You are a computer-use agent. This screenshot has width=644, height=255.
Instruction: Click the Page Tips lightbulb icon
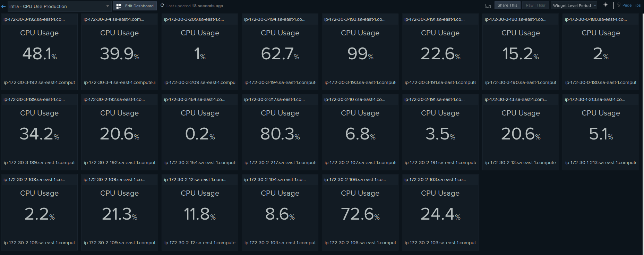[x=619, y=5]
